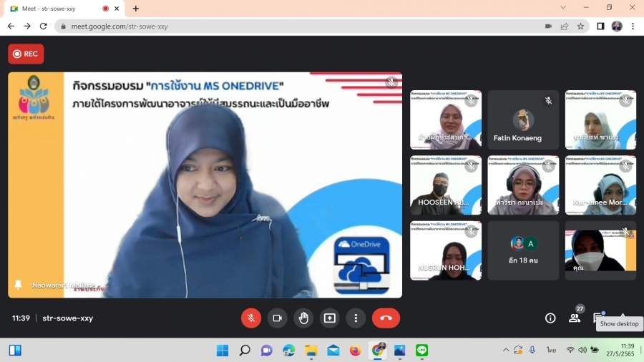Click the Present now screen share icon

click(330, 318)
